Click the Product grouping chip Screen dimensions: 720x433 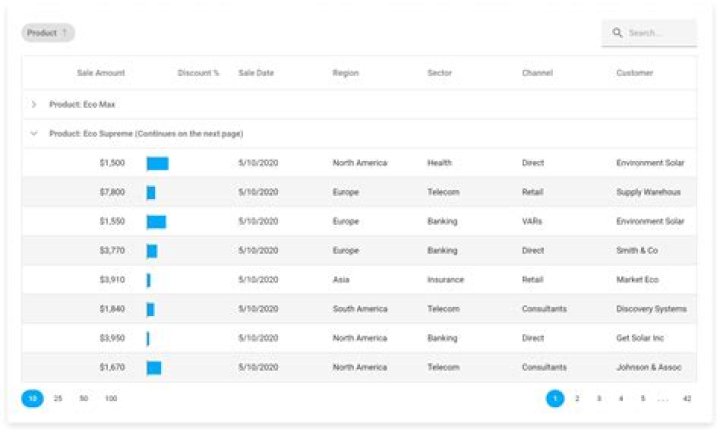(x=48, y=33)
